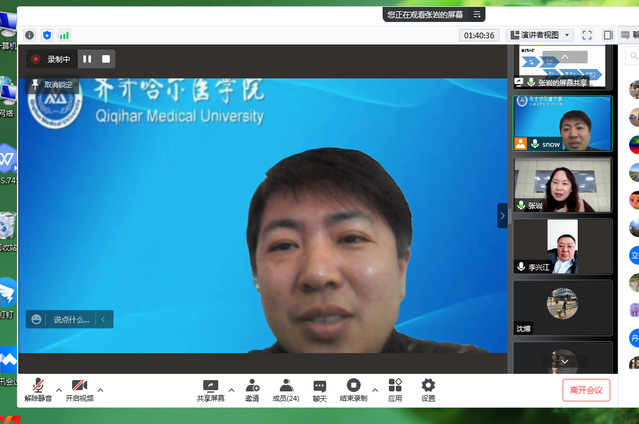Stop the recording via End Recording (结束录制)

tap(353, 389)
